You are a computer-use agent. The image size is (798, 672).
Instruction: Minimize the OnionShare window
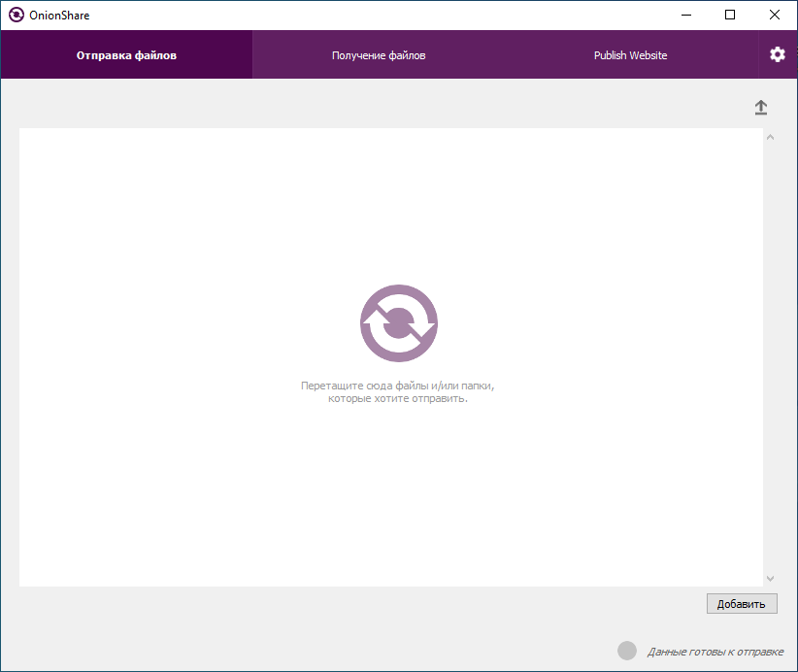pos(686,15)
